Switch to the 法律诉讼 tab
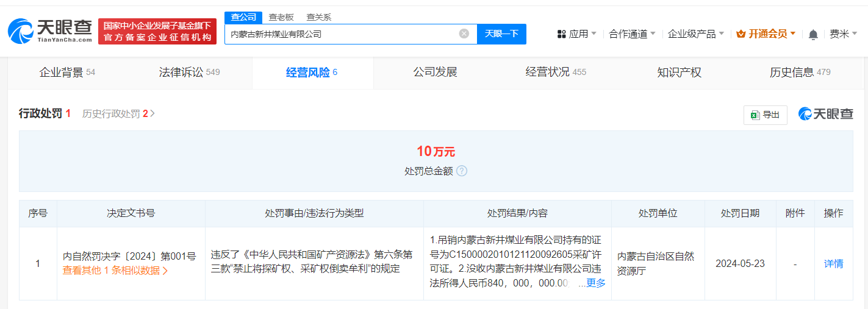This screenshot has height=309, width=868. pyautogui.click(x=189, y=73)
